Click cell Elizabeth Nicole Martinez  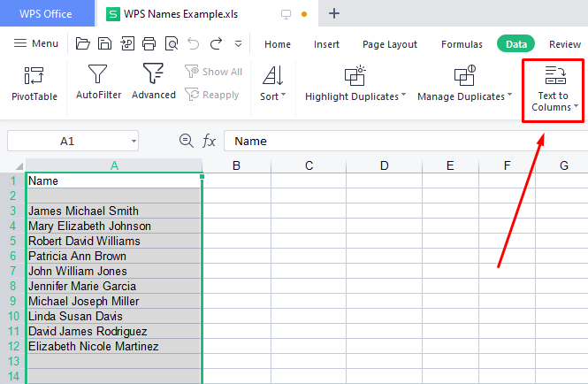114,346
